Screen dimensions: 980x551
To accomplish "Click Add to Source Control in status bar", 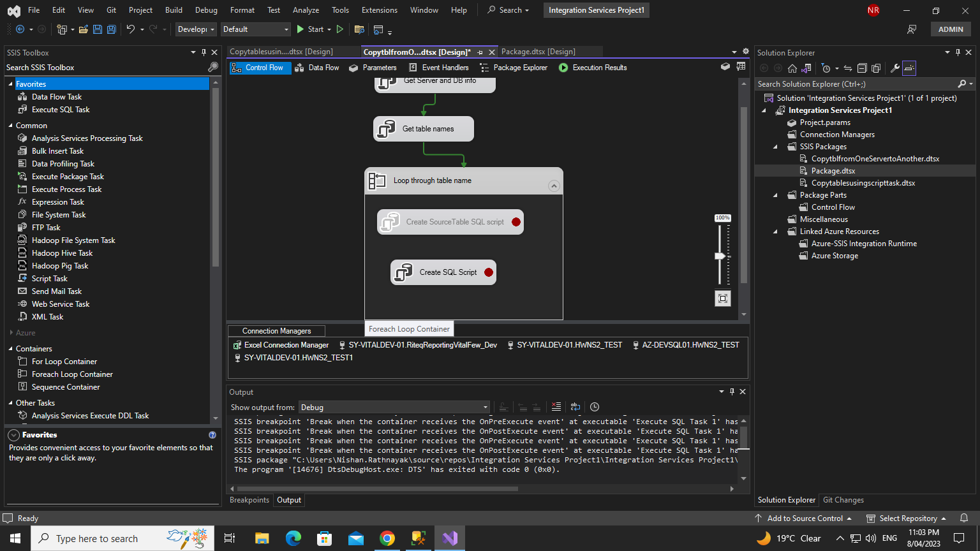I will 803,518.
